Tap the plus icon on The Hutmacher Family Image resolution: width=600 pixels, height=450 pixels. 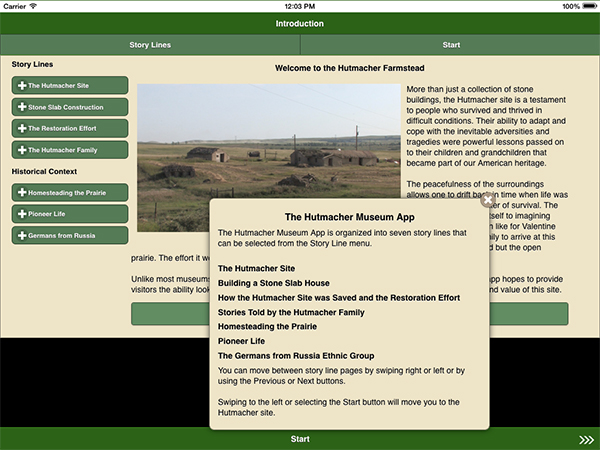pos(22,150)
